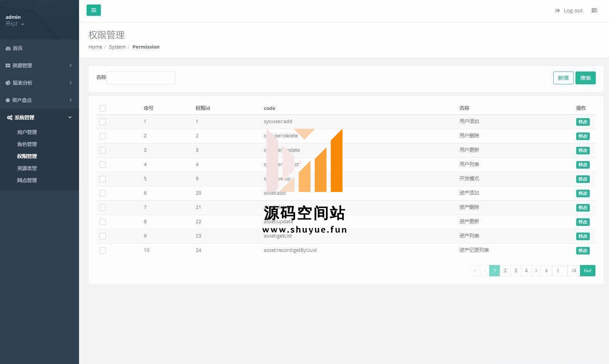Open the 角色管理 submenu item

point(27,144)
